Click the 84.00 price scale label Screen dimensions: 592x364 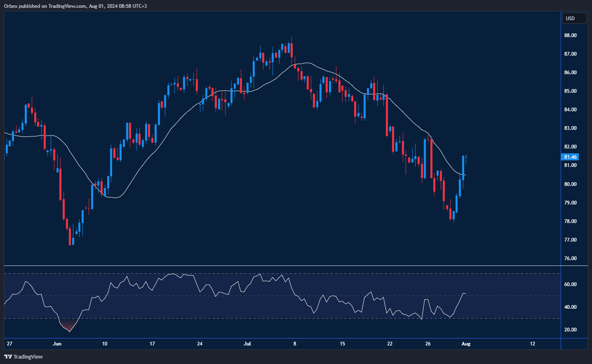(570, 110)
